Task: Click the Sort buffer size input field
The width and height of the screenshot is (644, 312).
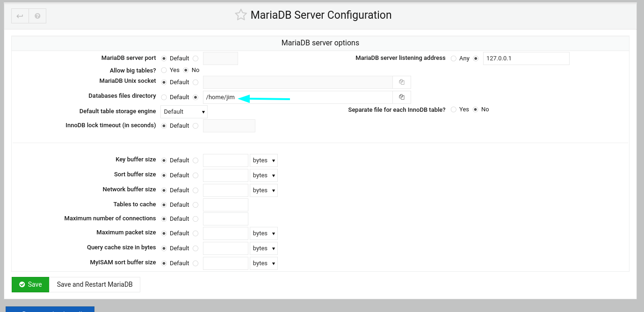Action: [x=225, y=175]
